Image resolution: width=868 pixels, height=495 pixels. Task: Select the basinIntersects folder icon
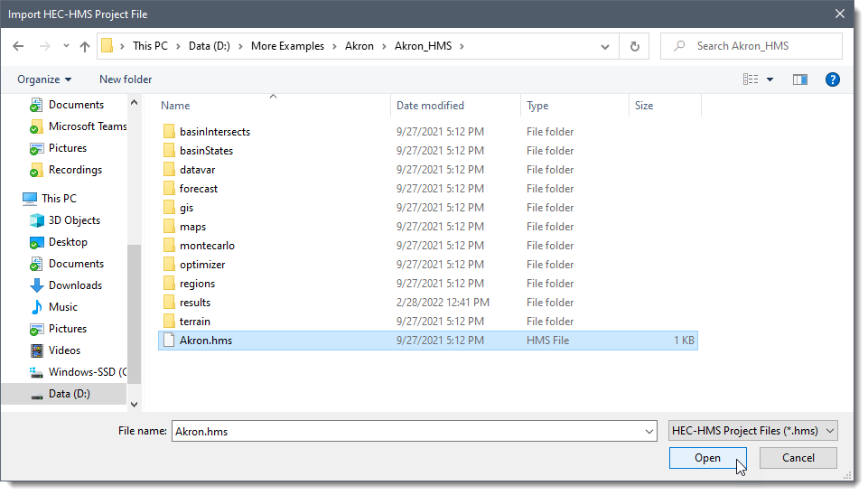click(169, 131)
